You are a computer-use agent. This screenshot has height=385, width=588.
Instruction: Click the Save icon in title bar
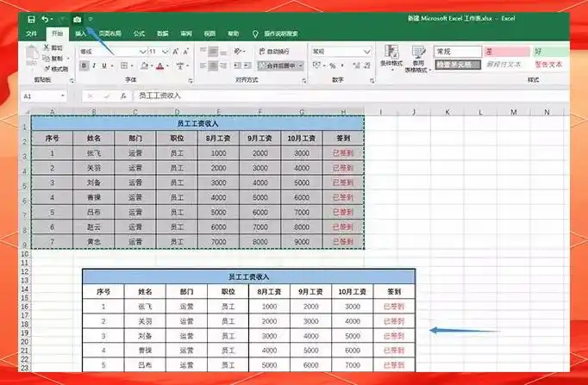(32, 20)
